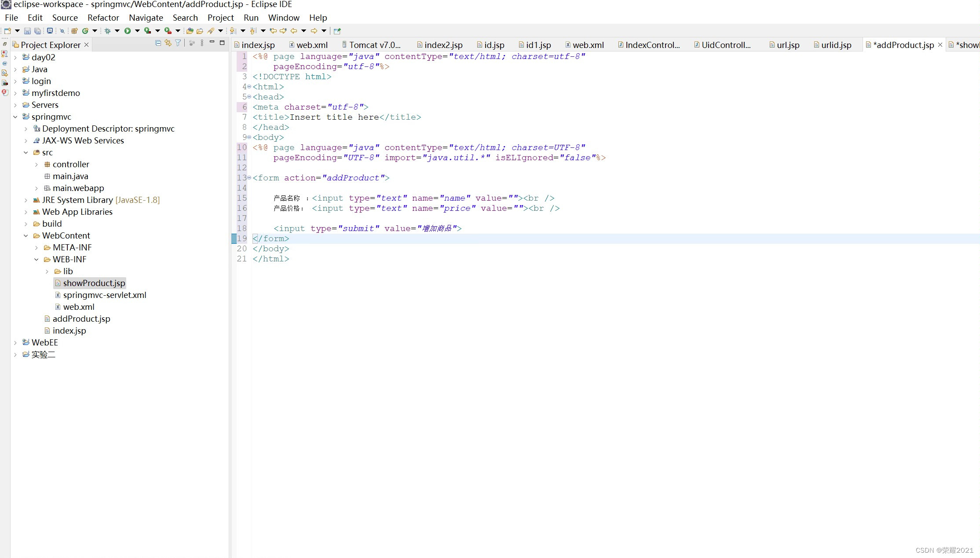The image size is (980, 558).
Task: Click the Pin Editor icon
Action: pyautogui.click(x=337, y=31)
